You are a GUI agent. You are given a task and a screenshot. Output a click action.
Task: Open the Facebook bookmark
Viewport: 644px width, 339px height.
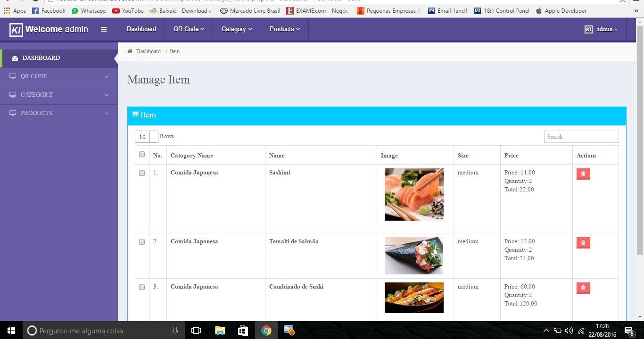49,10
